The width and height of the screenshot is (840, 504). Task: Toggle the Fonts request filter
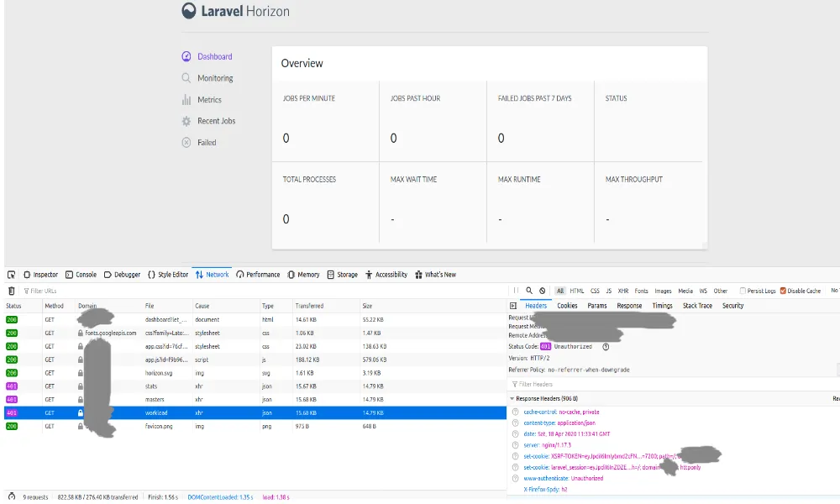point(641,291)
